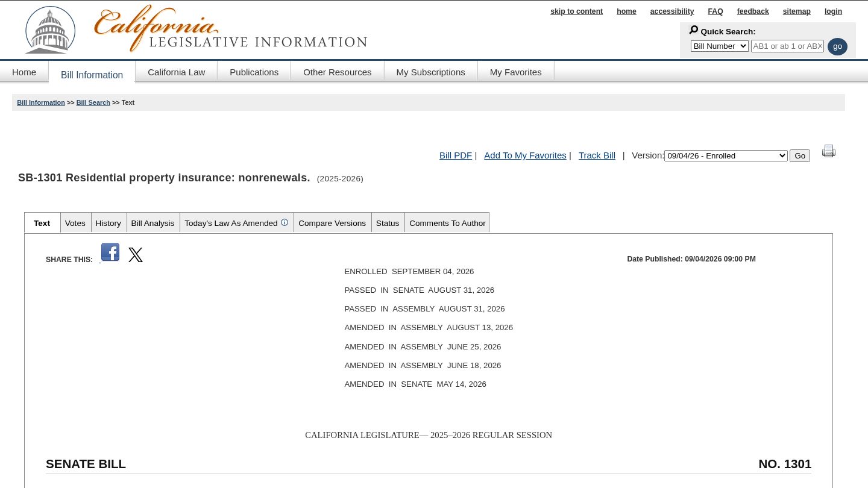Open the bill Version dropdown

(x=726, y=155)
